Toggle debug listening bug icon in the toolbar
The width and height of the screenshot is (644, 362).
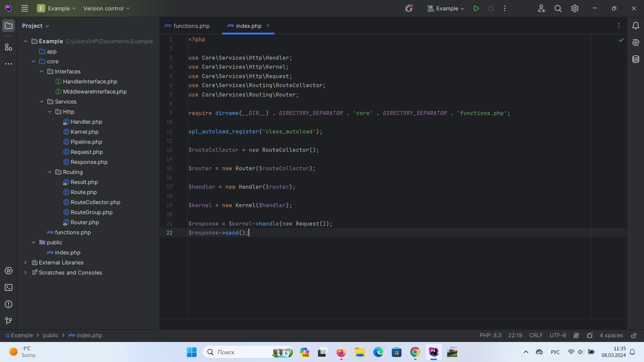tap(409, 8)
